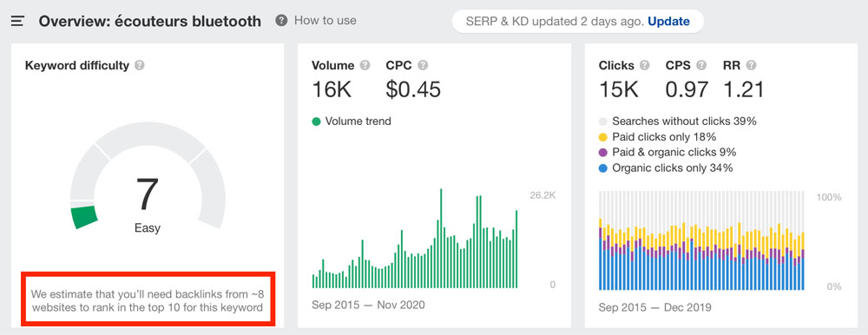Toggle Paid & organic clicks legend item
Screen dimensions: 868x335
(x=667, y=152)
